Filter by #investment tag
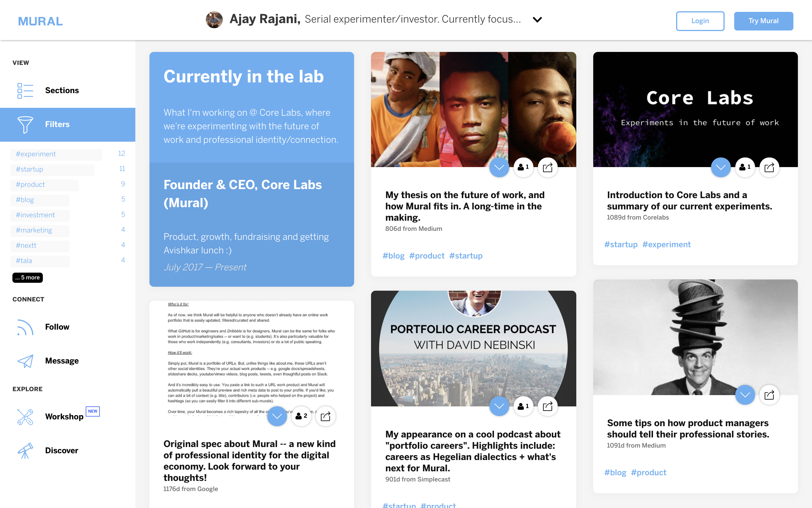Screen dimensions: 812x508 (x=40, y=215)
